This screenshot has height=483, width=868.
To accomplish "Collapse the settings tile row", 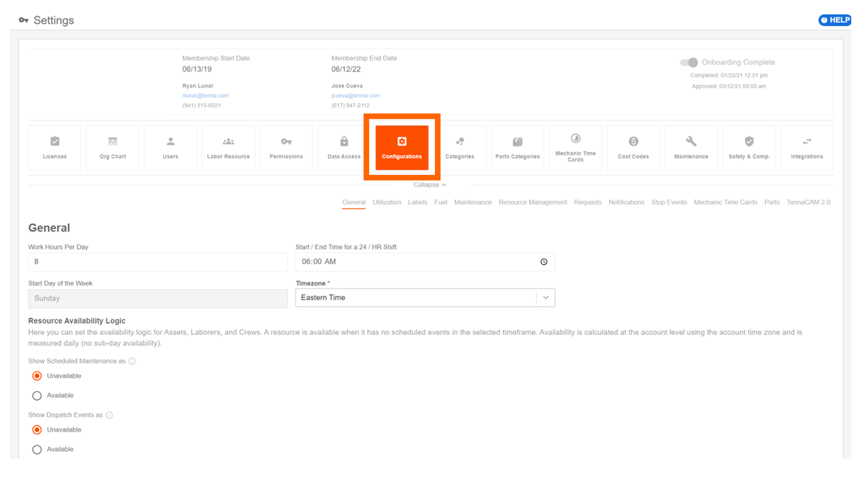I will click(429, 185).
